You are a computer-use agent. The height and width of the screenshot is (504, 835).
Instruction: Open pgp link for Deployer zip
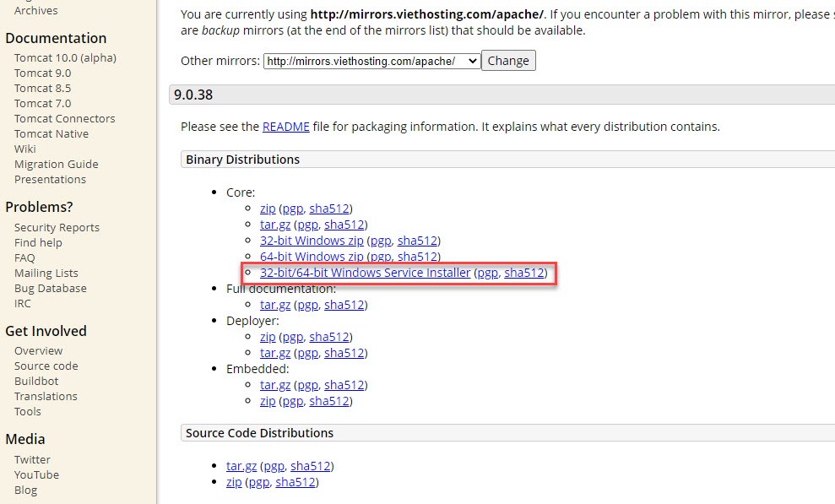tap(293, 337)
